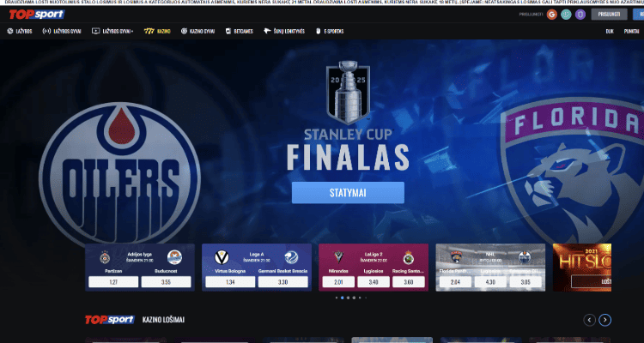Click the Stanley Cup 2025 trophy logo
The width and height of the screenshot is (644, 343).
(x=348, y=93)
